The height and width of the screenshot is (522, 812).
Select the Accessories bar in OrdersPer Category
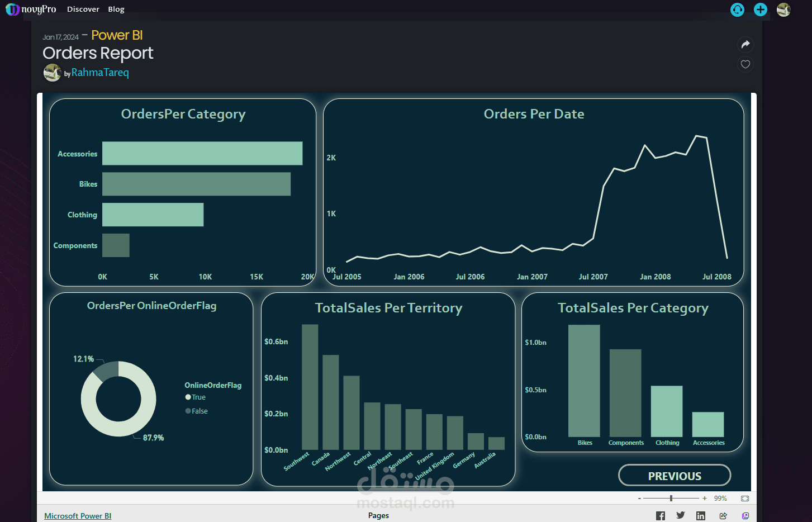click(x=202, y=153)
